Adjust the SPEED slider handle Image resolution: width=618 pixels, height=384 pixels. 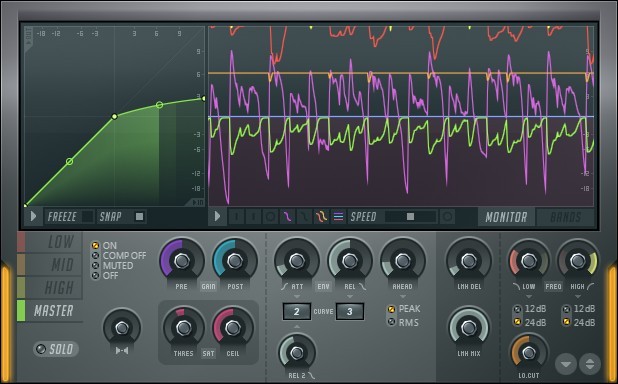[411, 216]
